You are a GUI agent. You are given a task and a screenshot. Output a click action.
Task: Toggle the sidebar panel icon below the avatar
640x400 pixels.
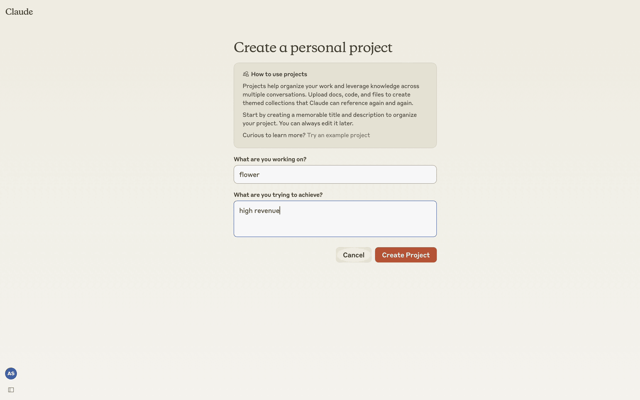(11, 390)
